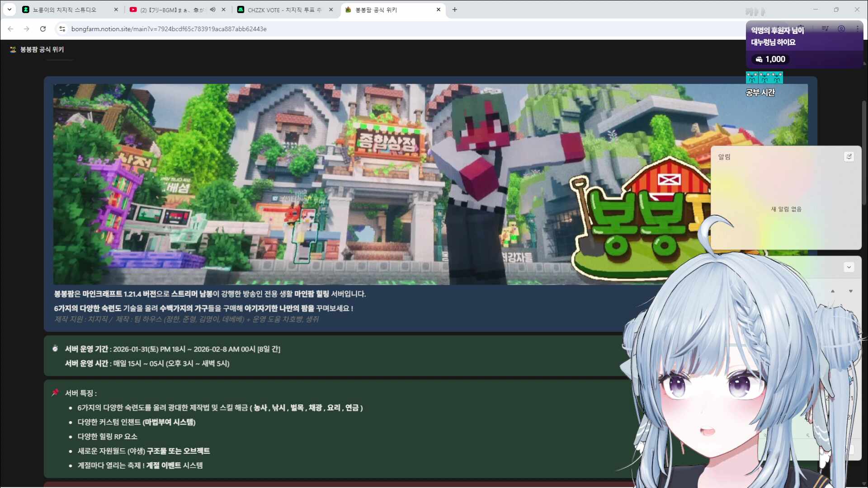
Task: Mute the YouTube BGM tab audio
Action: point(212,9)
